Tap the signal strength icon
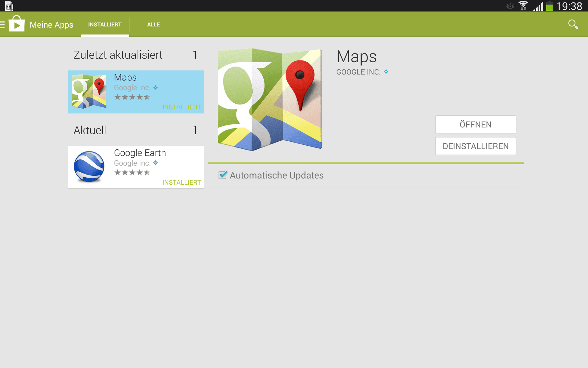 point(538,6)
